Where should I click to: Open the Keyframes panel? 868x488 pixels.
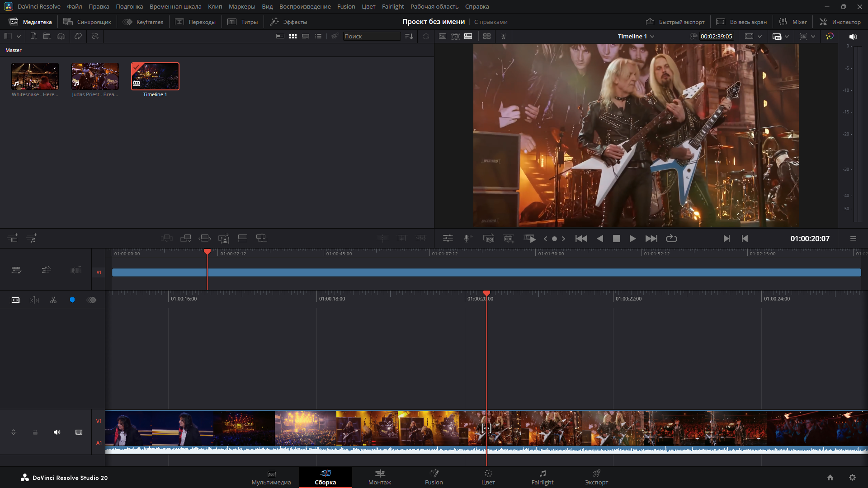tap(143, 22)
